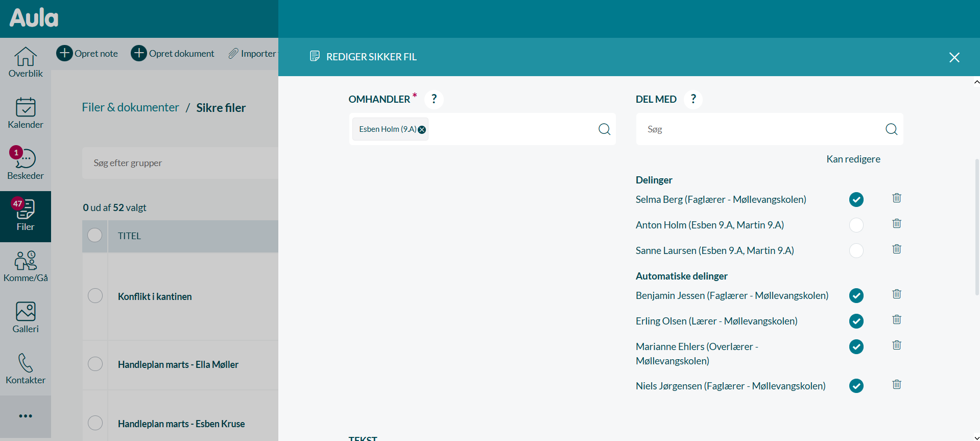The image size is (980, 441).
Task: Delete Selma Berg's sharing with trash icon
Action: [x=896, y=198]
